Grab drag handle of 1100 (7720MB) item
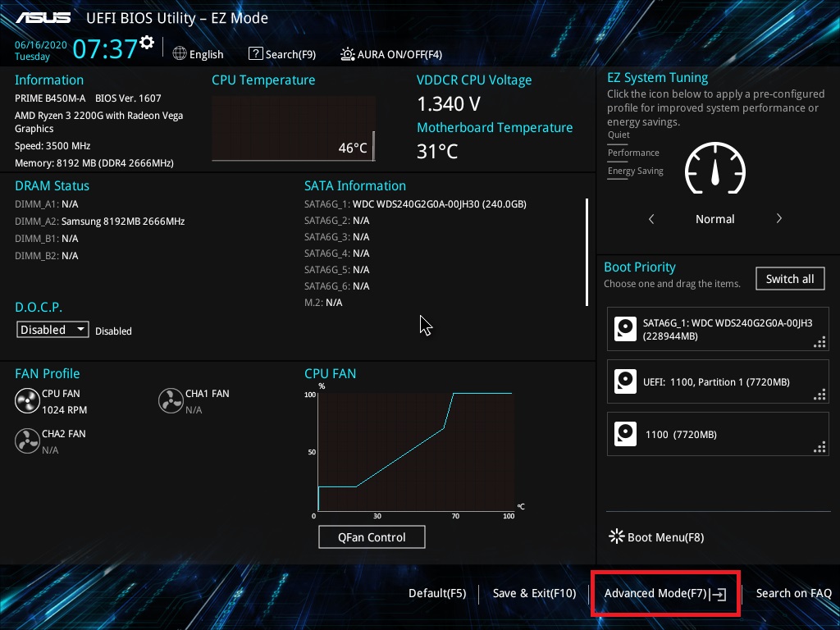Screen dimensions: 840x630 (819, 447)
